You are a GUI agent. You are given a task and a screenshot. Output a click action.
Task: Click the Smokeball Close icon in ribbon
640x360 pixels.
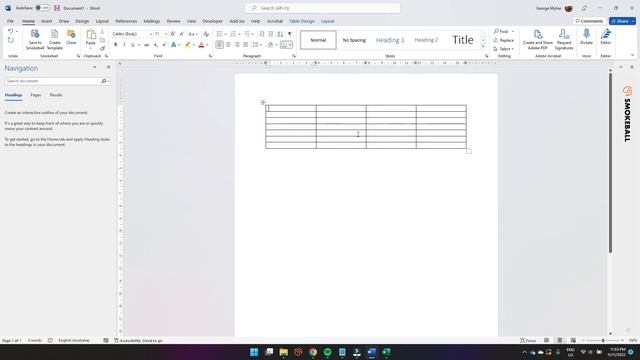[71, 37]
